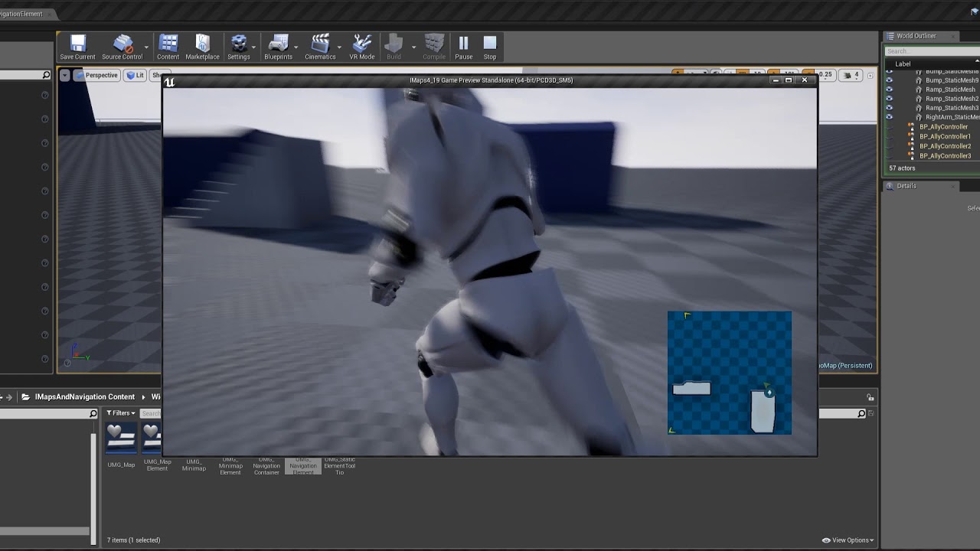Viewport: 980px width, 551px height.
Task: Open View Options in Content Browser
Action: 848,540
